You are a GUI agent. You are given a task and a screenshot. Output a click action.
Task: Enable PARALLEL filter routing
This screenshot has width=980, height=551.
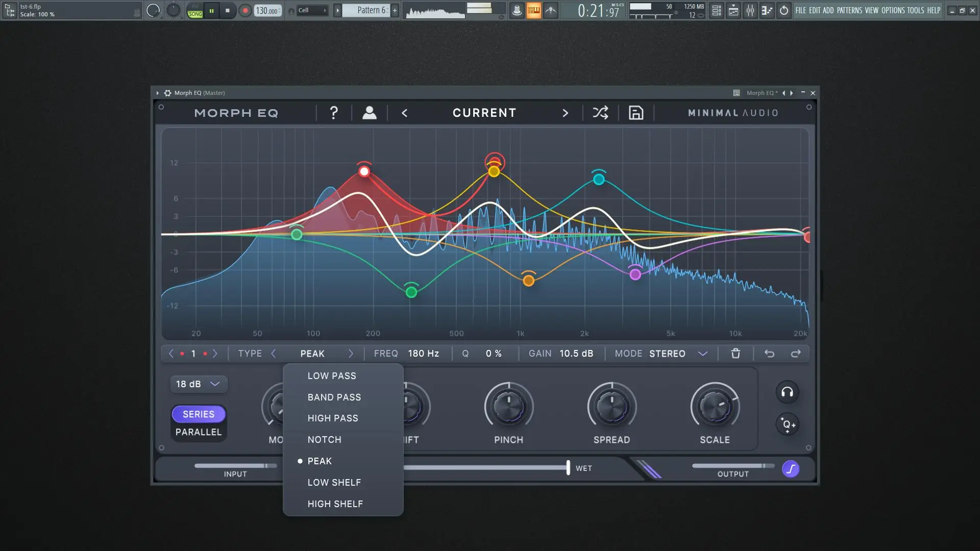coord(199,432)
